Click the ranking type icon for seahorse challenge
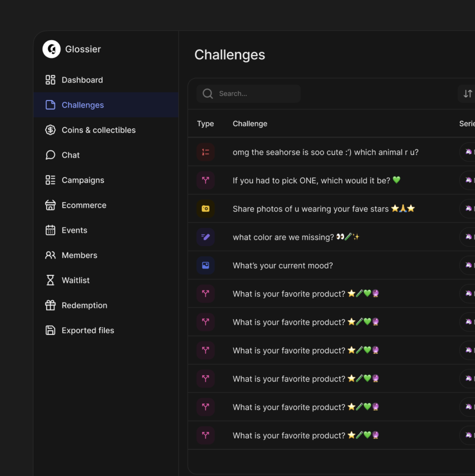Image resolution: width=475 pixels, height=476 pixels. (205, 152)
